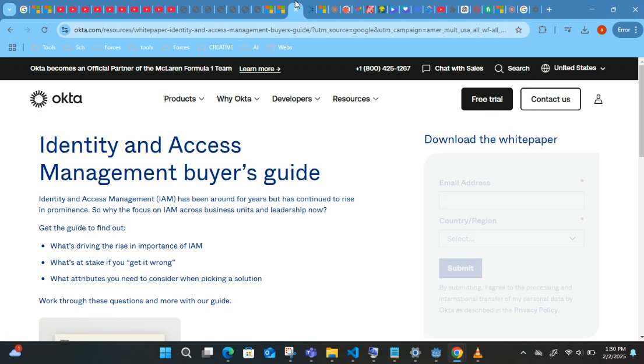The image size is (644, 364).
Task: Open the tab search dropdown arrow
Action: [x=9, y=9]
